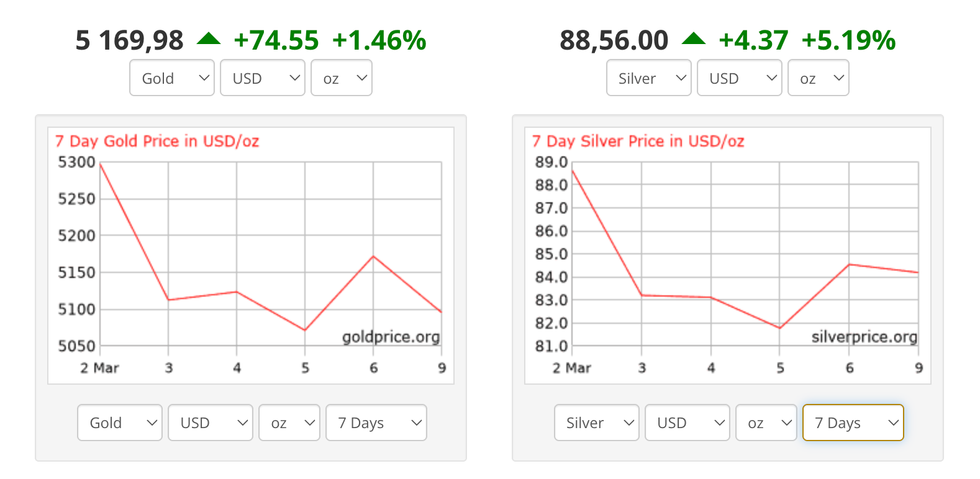Change the gold chart 7 Days range
Viewport: 980px width, 479px height.
(376, 423)
